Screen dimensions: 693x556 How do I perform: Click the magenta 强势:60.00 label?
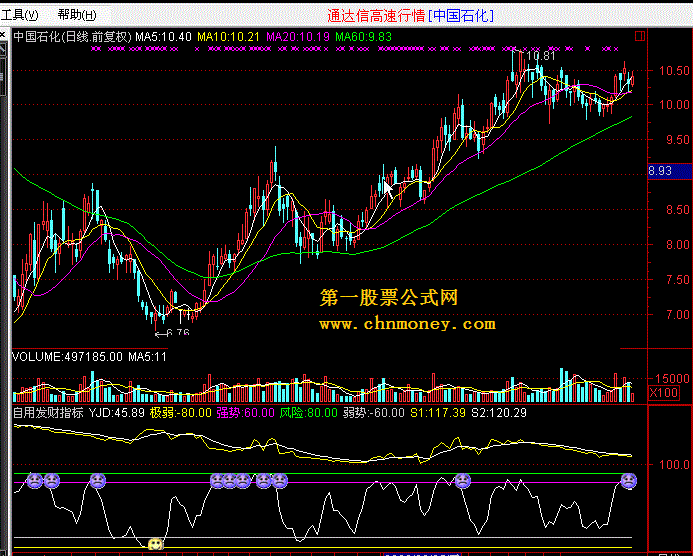(x=246, y=413)
